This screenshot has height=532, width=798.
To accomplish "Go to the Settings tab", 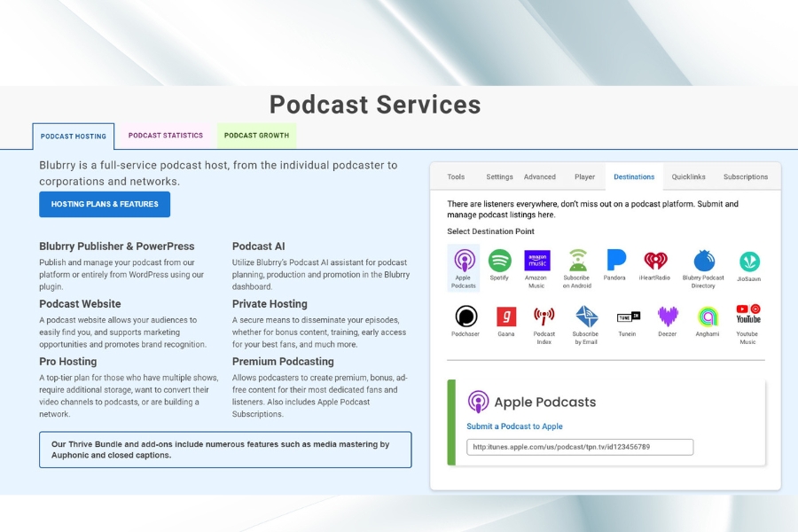I will 499,176.
